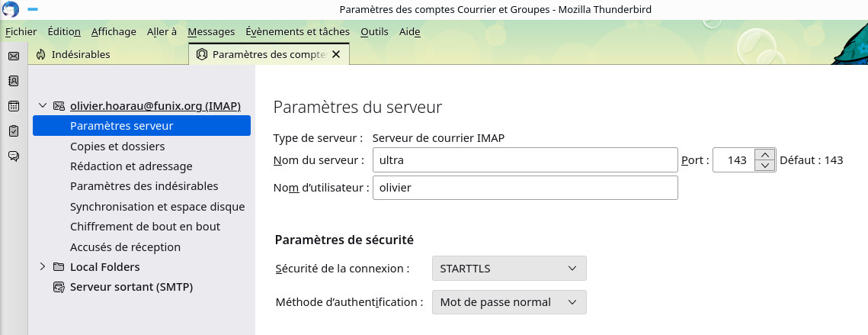Open the Méthode d'authentification dropdown
Viewport: 868px width, 335px height.
point(509,302)
